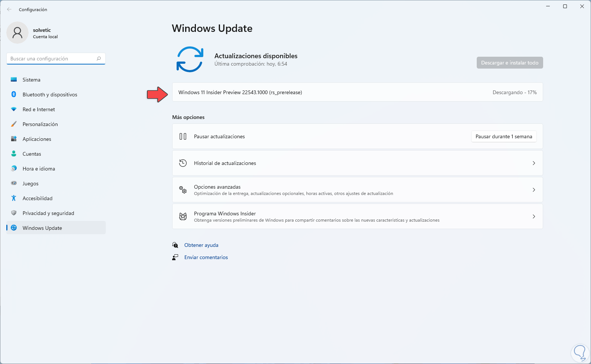The width and height of the screenshot is (591, 364).
Task: Maximize the Configuración window
Action: click(565, 6)
